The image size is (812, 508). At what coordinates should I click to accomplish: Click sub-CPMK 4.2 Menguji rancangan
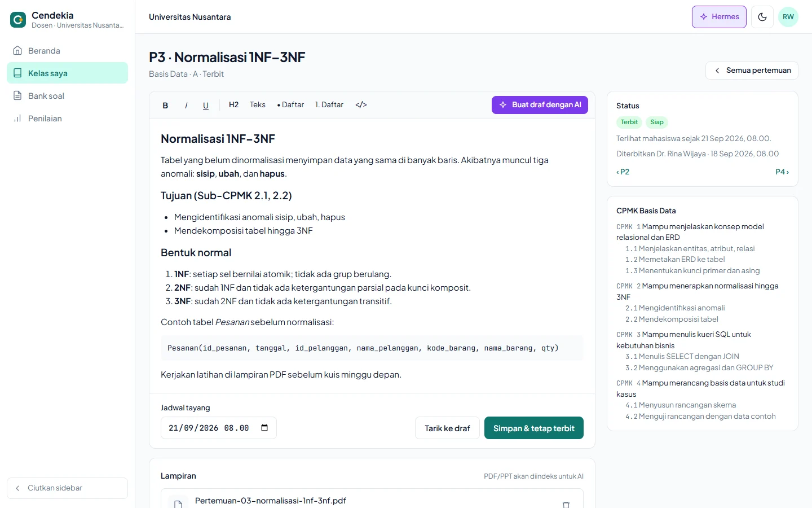coord(700,417)
